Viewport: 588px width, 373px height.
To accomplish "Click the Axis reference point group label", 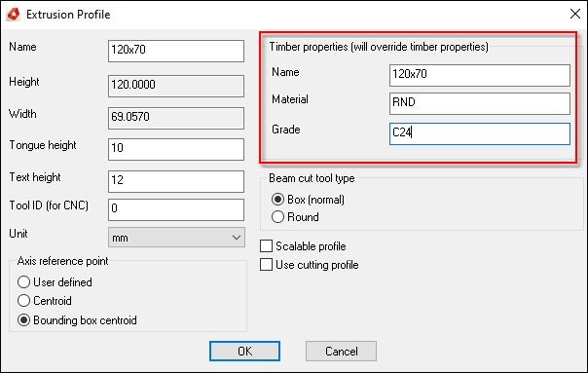I will point(62,261).
